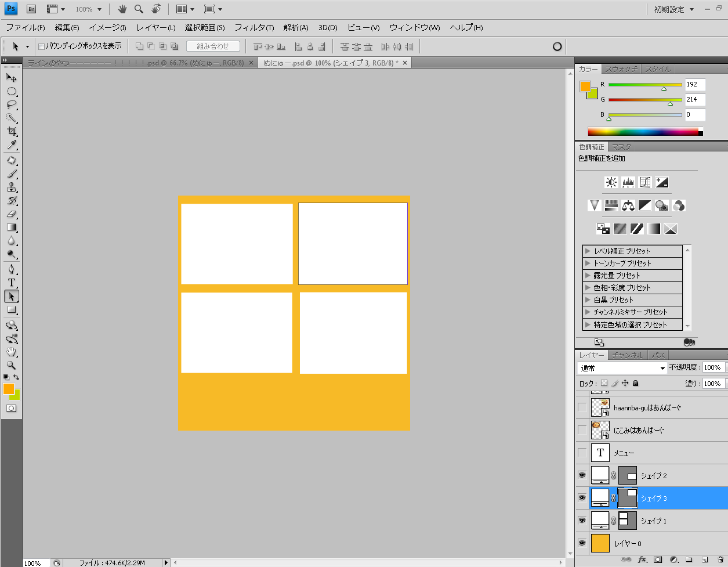The width and height of the screenshot is (728, 567).
Task: Select the レイヤー 0 layer thumbnail
Action: [600, 543]
